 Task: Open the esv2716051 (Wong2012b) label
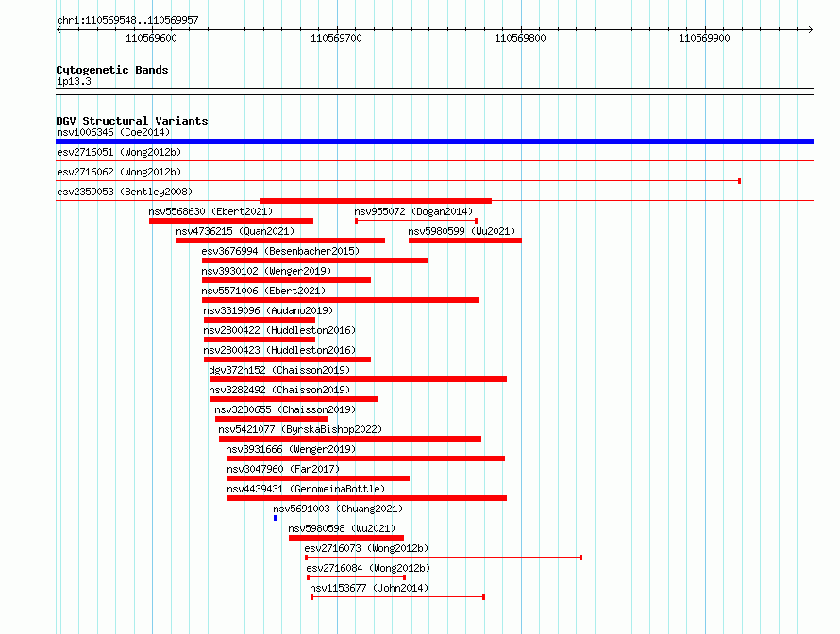(x=119, y=152)
